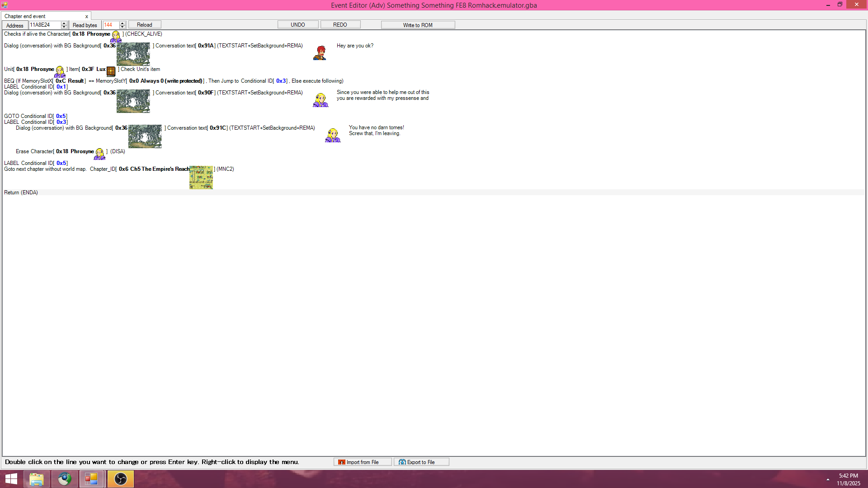This screenshot has height=488, width=868.
Task: Click the Write to ROM button
Action: [x=417, y=25]
